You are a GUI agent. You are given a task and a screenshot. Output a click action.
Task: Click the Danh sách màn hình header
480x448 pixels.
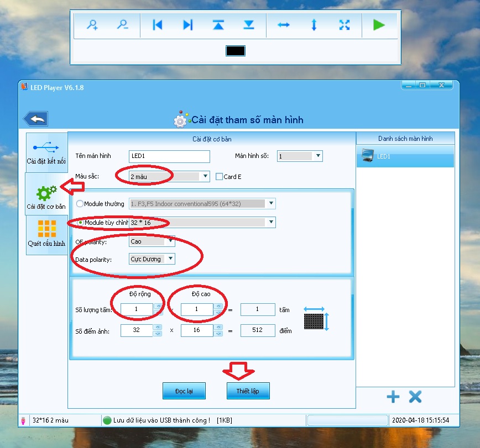[x=405, y=139]
